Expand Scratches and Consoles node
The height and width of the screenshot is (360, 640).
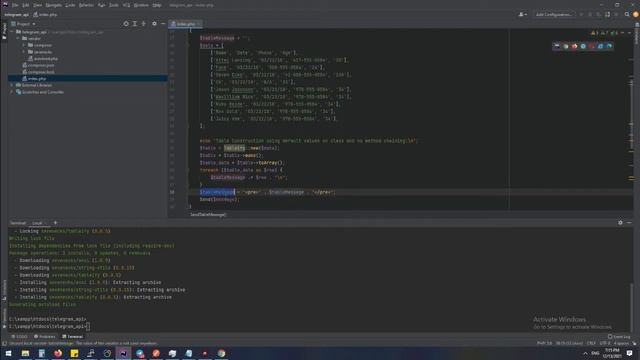pos(12,92)
